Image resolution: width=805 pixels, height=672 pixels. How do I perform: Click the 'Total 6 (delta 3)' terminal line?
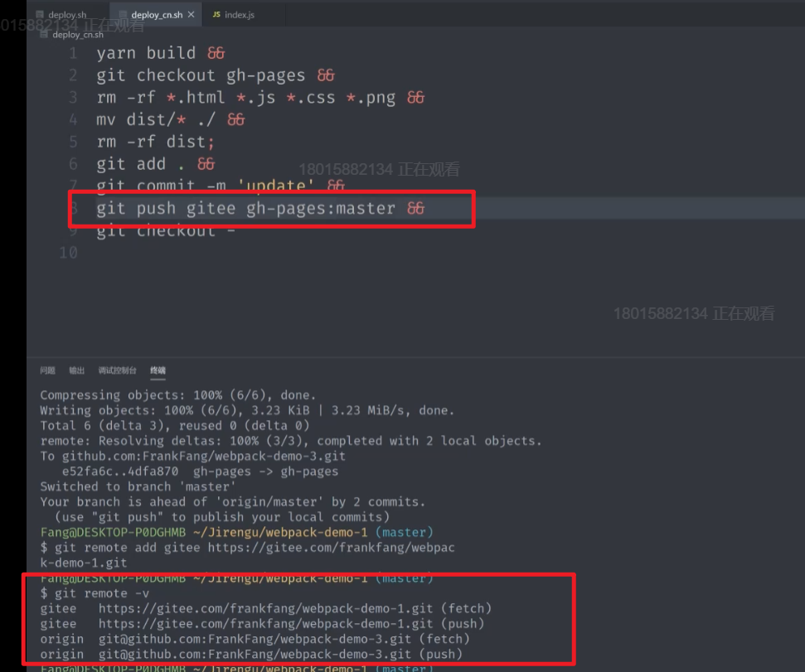[x=175, y=425]
